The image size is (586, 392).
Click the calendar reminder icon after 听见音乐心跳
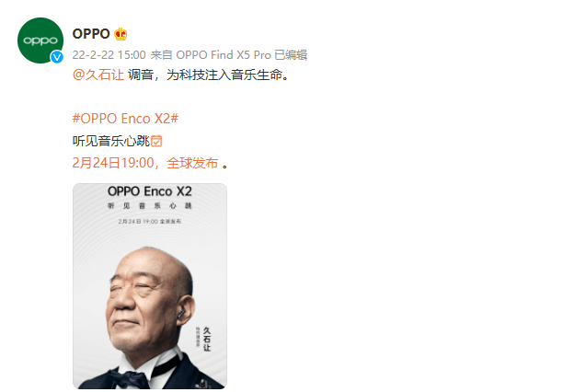click(x=156, y=141)
